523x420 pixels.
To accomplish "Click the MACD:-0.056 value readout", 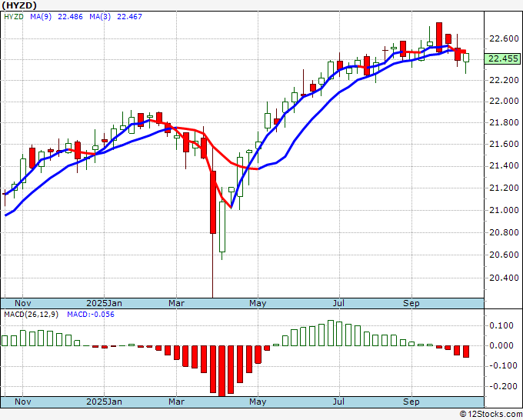I will pyautogui.click(x=91, y=315).
